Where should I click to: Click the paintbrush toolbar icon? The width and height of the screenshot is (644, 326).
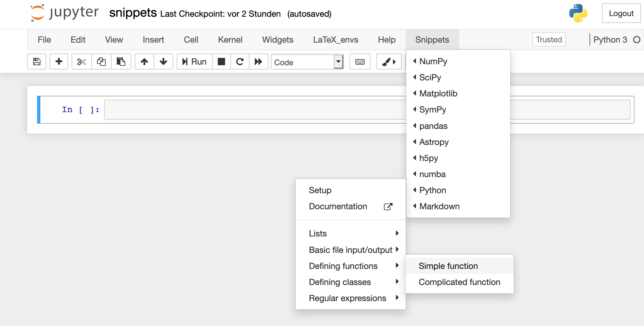click(x=389, y=62)
